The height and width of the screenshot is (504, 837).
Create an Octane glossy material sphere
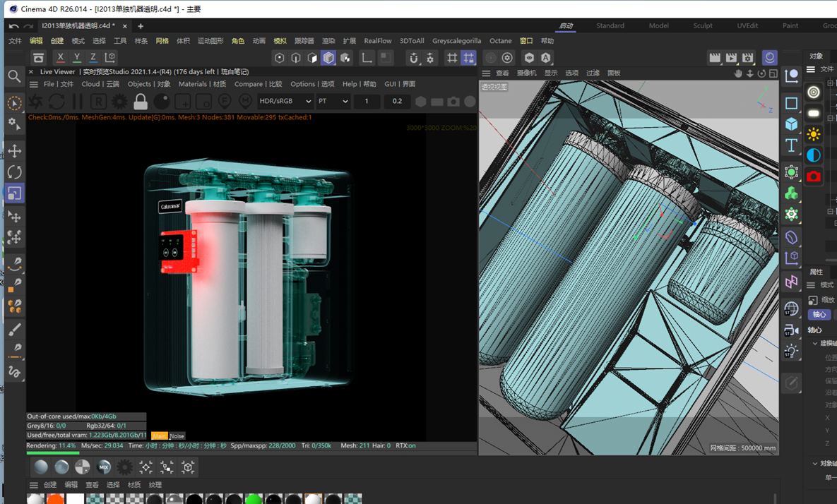(x=61, y=467)
